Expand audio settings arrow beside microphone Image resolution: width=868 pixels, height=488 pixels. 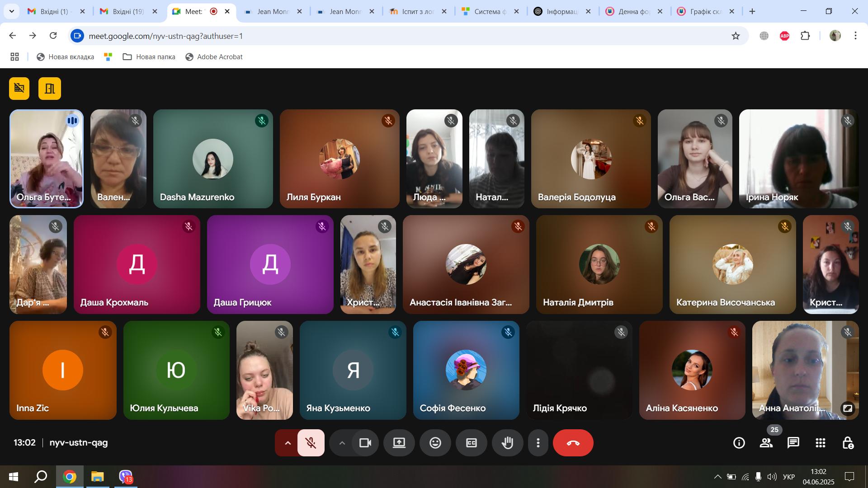tap(288, 443)
